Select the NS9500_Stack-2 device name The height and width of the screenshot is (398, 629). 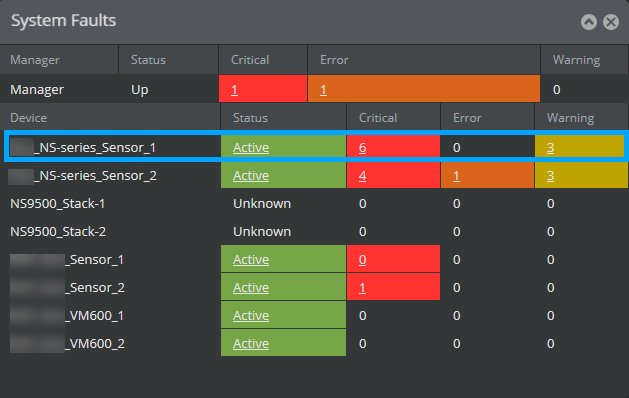click(58, 232)
